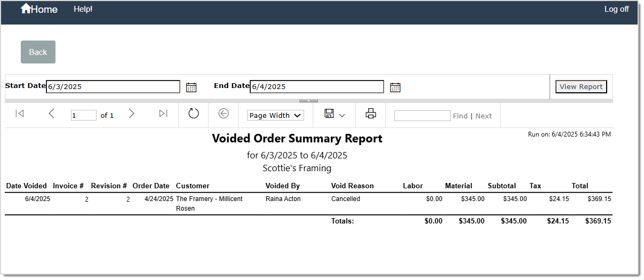Select the 4/24/2025 order date cell
Screen dimensions: 644x280
(x=159, y=199)
